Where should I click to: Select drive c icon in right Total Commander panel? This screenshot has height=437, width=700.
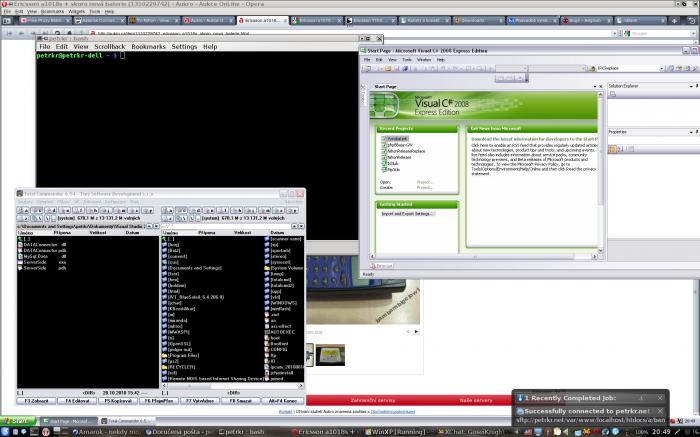point(181,210)
